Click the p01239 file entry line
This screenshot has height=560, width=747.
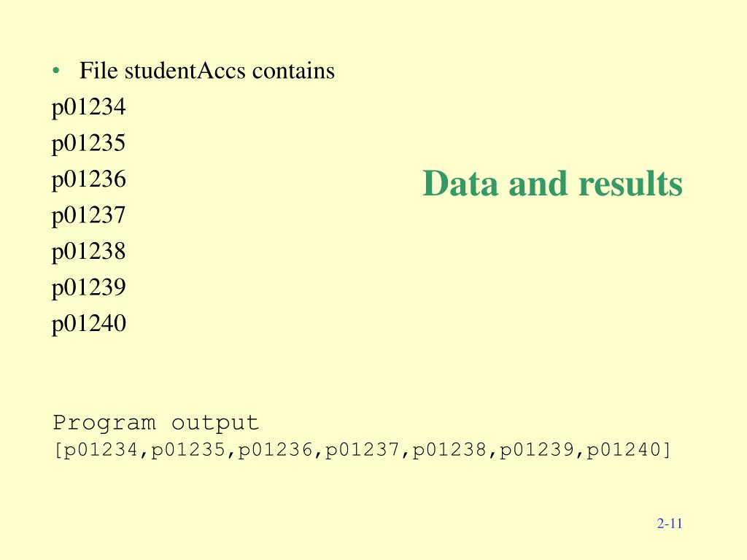(88, 288)
